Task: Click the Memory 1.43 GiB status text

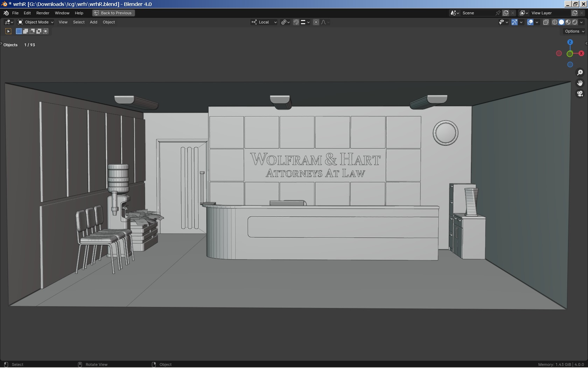Action: [554, 364]
